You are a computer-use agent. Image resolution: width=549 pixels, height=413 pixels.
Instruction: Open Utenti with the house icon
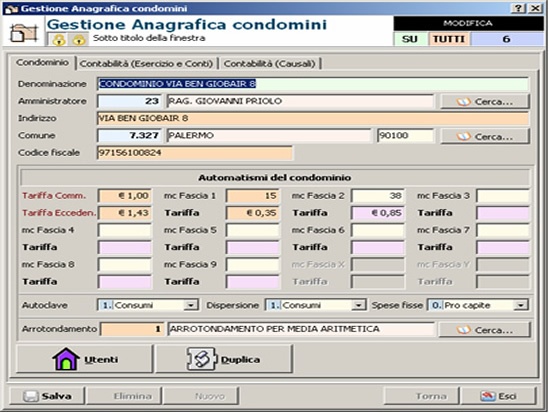[66, 359]
